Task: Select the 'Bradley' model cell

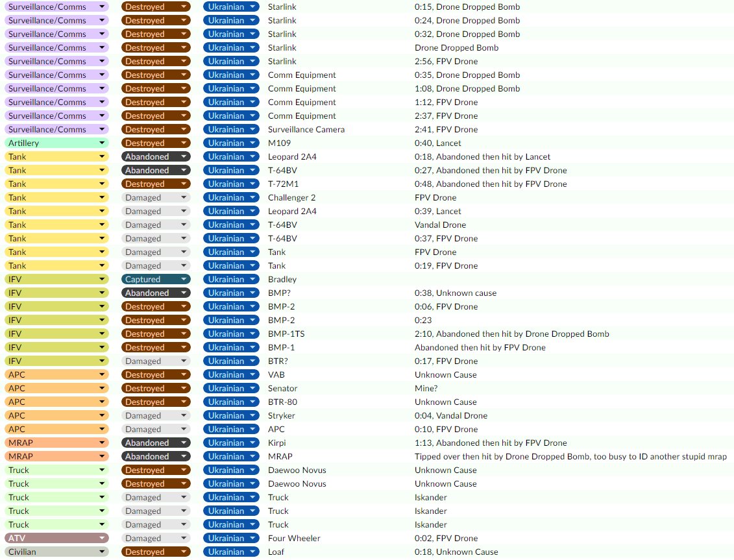Action: tap(282, 279)
